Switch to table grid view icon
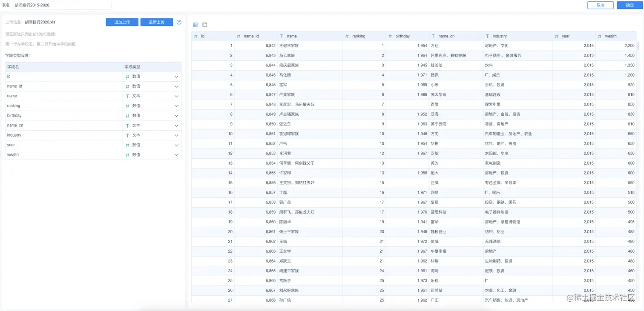Image resolution: width=644 pixels, height=311 pixels. 195,25
